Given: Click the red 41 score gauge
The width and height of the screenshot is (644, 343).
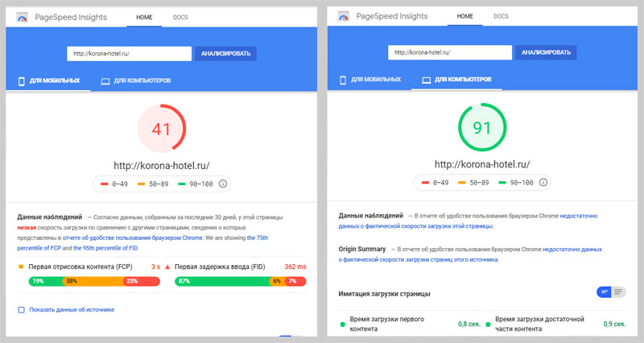Looking at the screenshot, I should (x=162, y=129).
